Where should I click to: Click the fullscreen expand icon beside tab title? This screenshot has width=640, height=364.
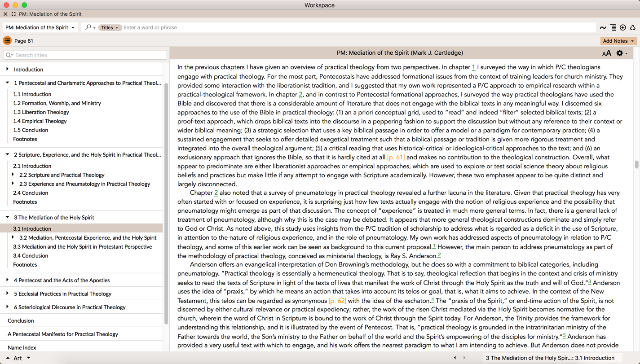pyautogui.click(x=13, y=14)
